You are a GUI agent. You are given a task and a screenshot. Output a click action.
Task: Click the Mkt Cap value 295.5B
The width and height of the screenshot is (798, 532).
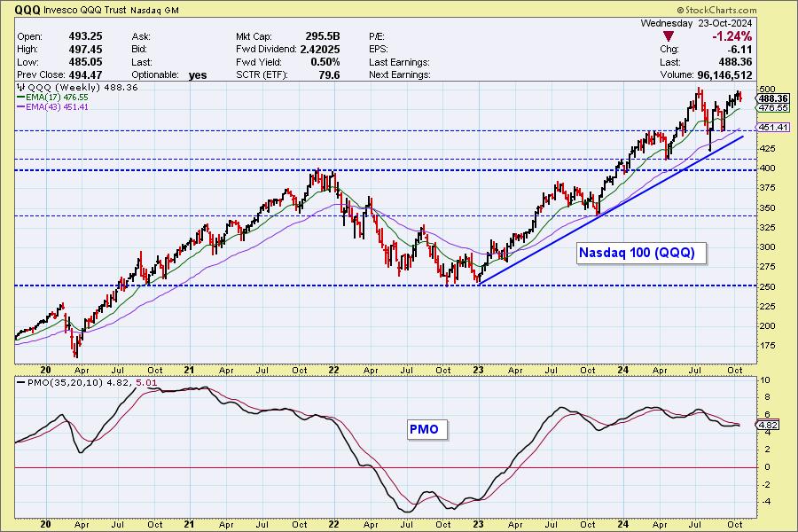(x=323, y=36)
